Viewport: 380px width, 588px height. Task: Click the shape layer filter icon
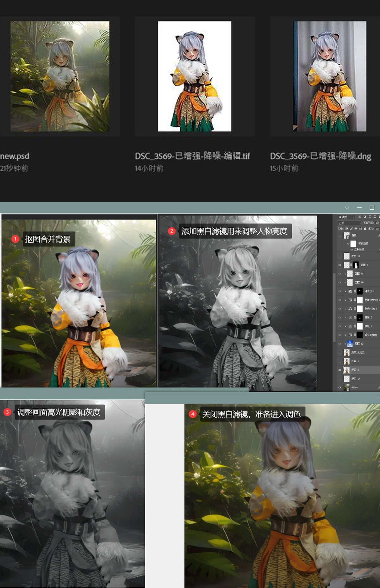(x=375, y=217)
